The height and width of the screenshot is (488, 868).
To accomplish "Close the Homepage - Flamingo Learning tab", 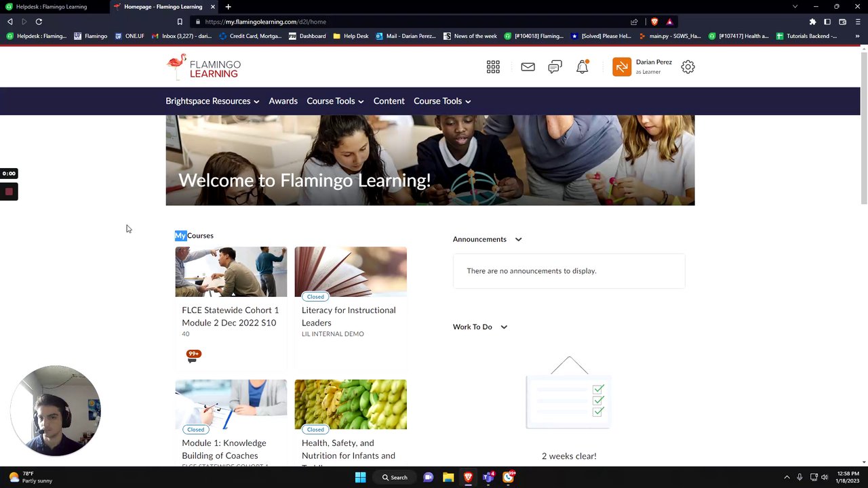I will (213, 7).
